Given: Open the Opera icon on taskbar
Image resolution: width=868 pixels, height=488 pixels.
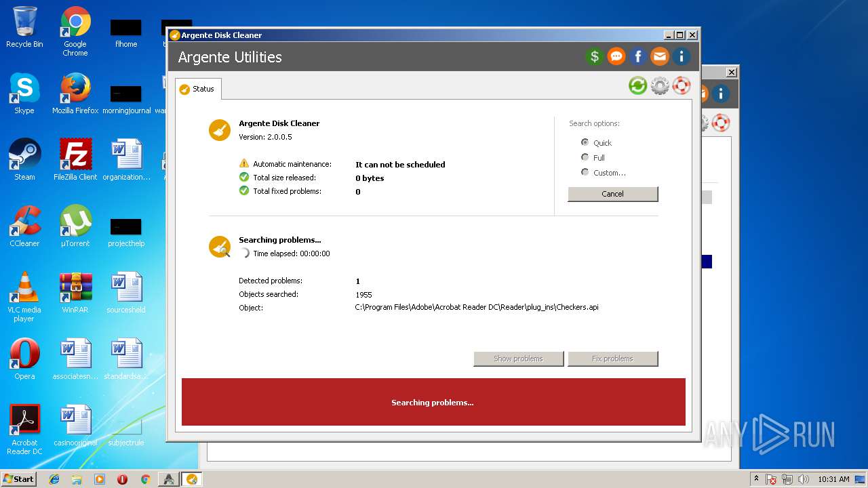Looking at the screenshot, I should pyautogui.click(x=122, y=479).
